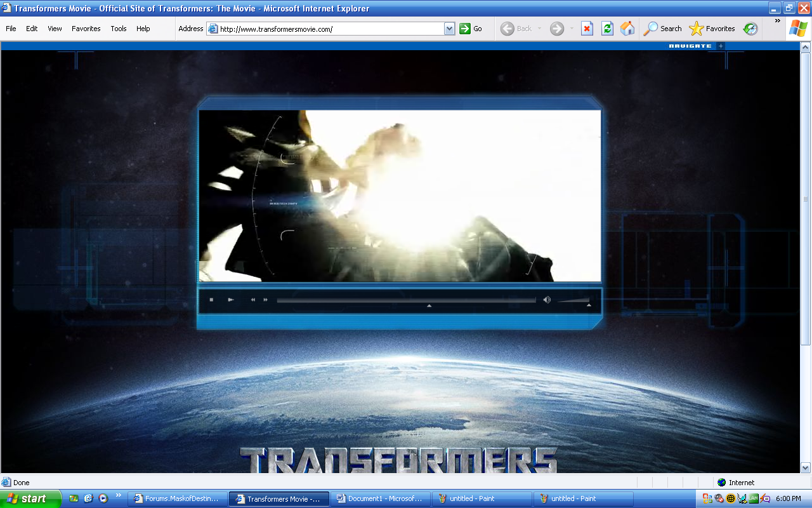The width and height of the screenshot is (812, 508).
Task: Click the video seek progress bar
Action: click(x=406, y=300)
